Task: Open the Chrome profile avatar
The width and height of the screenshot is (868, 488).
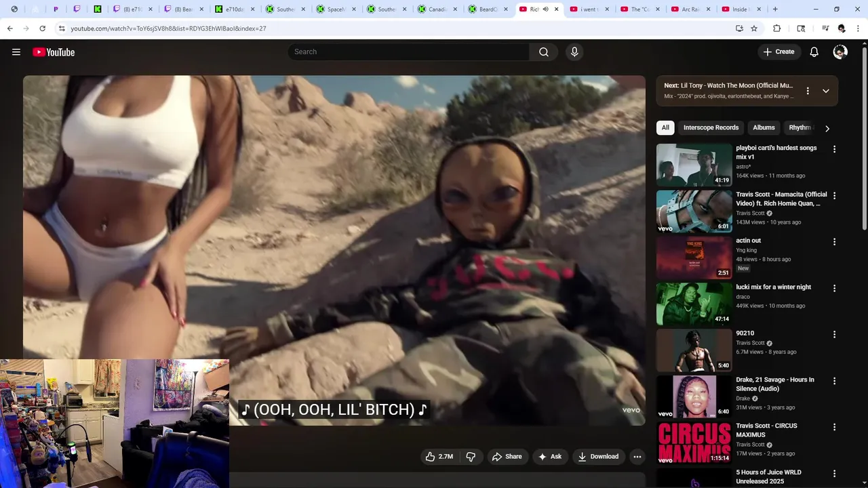Action: [x=842, y=28]
